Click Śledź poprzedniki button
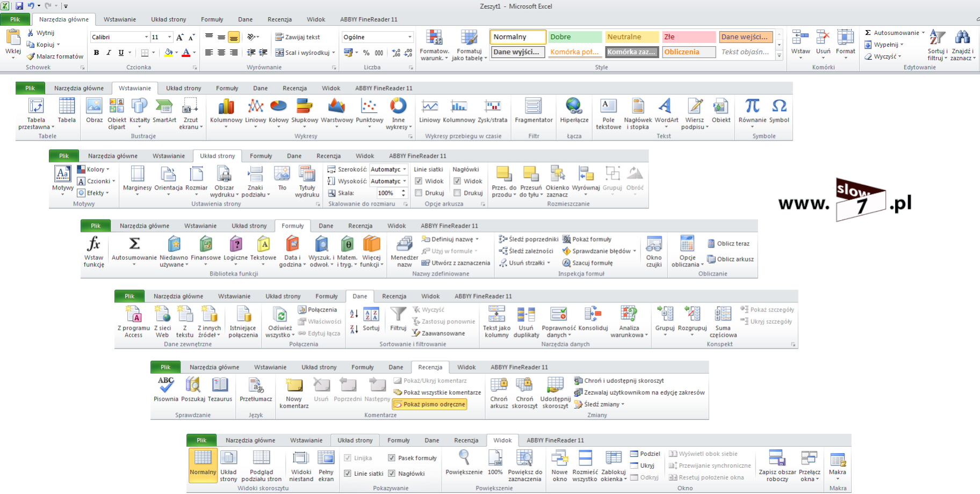This screenshot has width=980, height=494. tap(529, 239)
